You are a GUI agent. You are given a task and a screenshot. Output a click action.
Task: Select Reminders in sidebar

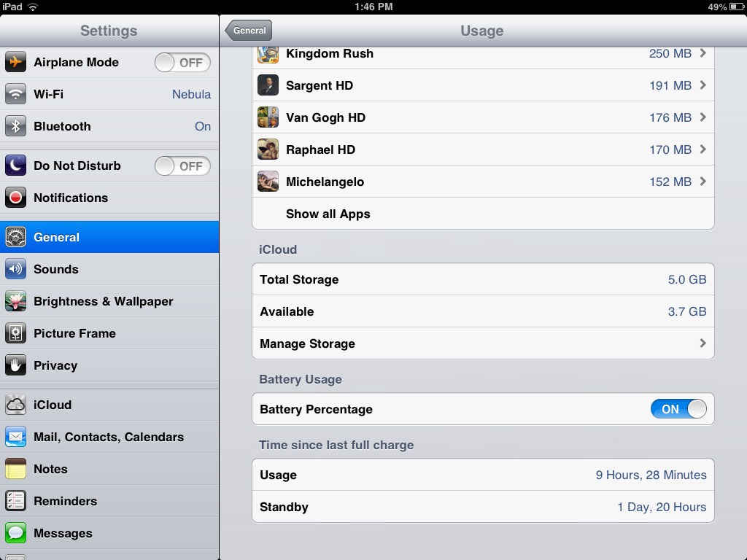[x=109, y=501]
